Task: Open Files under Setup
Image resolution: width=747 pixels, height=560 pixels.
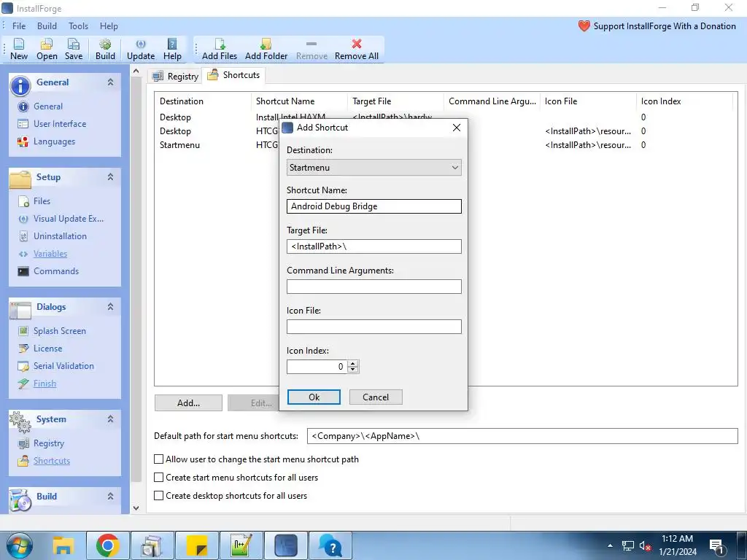Action: coord(42,201)
